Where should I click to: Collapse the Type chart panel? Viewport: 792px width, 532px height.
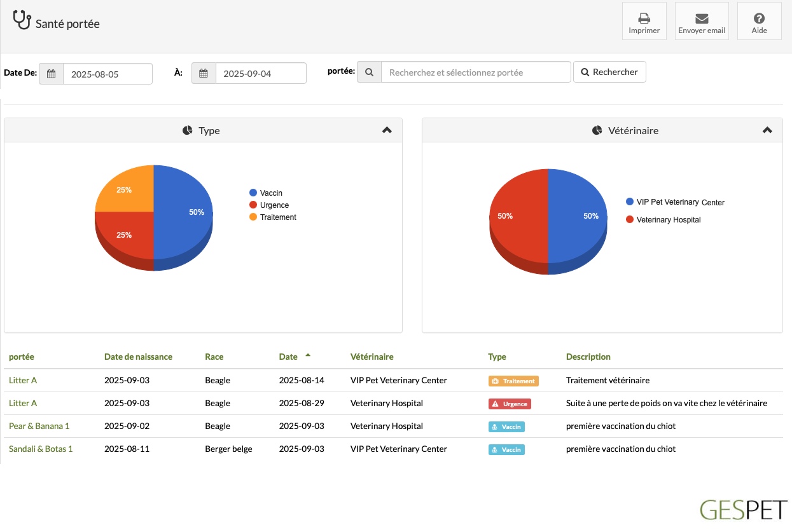pyautogui.click(x=387, y=130)
